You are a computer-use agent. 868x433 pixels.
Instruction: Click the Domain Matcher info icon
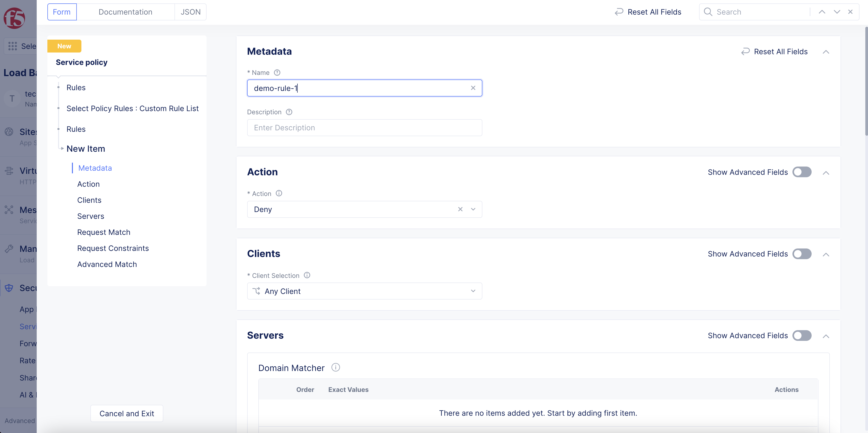pyautogui.click(x=335, y=367)
